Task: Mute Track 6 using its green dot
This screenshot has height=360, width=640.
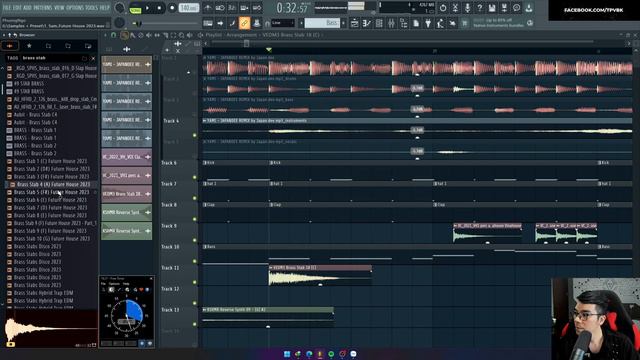Action: (x=195, y=177)
